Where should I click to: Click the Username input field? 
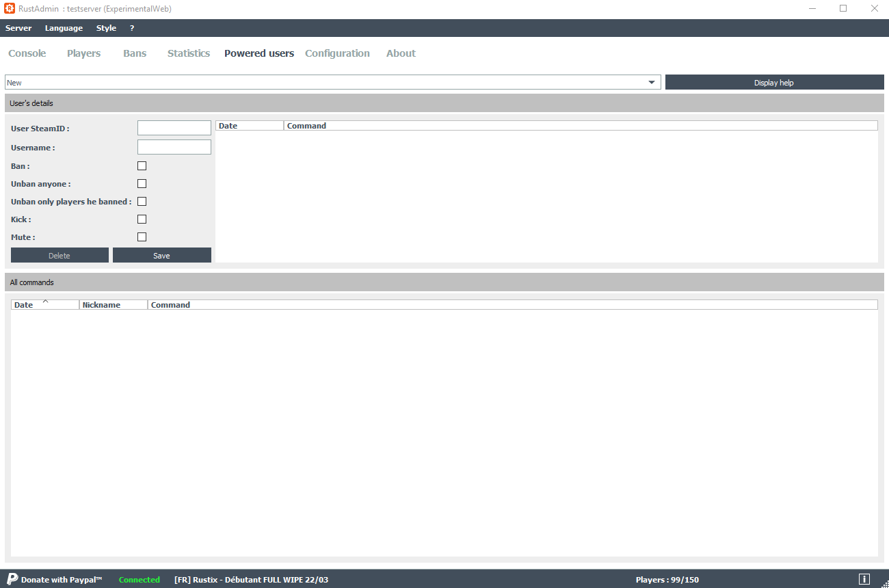[174, 147]
